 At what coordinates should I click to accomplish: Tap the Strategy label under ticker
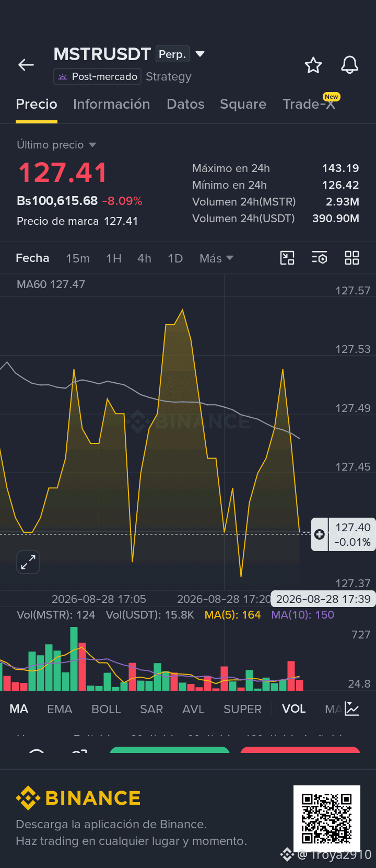pos(169,76)
